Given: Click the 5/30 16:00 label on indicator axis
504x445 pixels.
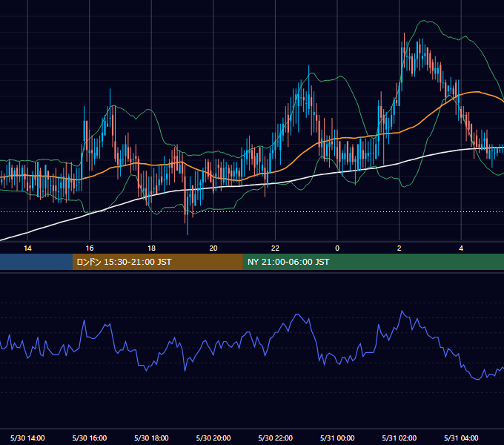Looking at the screenshot, I should point(90,438).
